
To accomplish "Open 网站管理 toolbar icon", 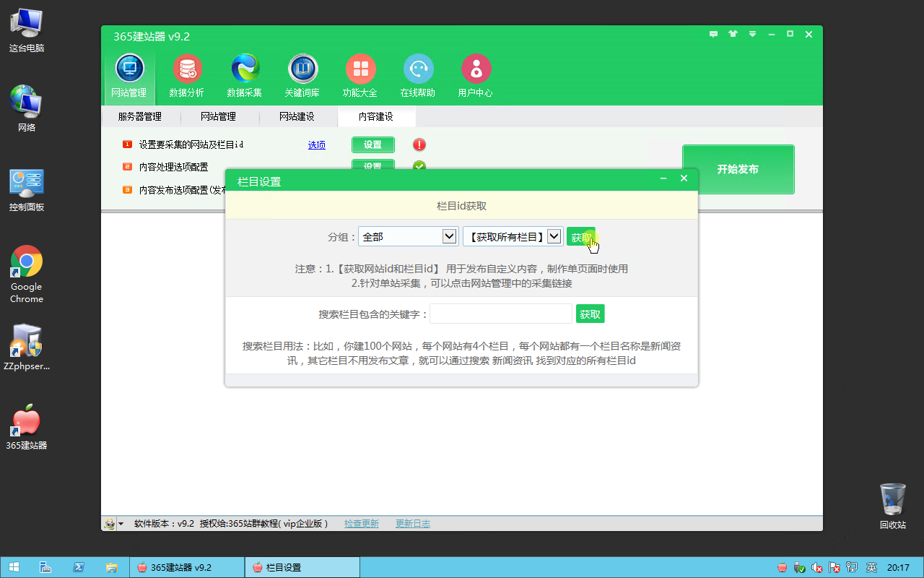I will tap(129, 75).
